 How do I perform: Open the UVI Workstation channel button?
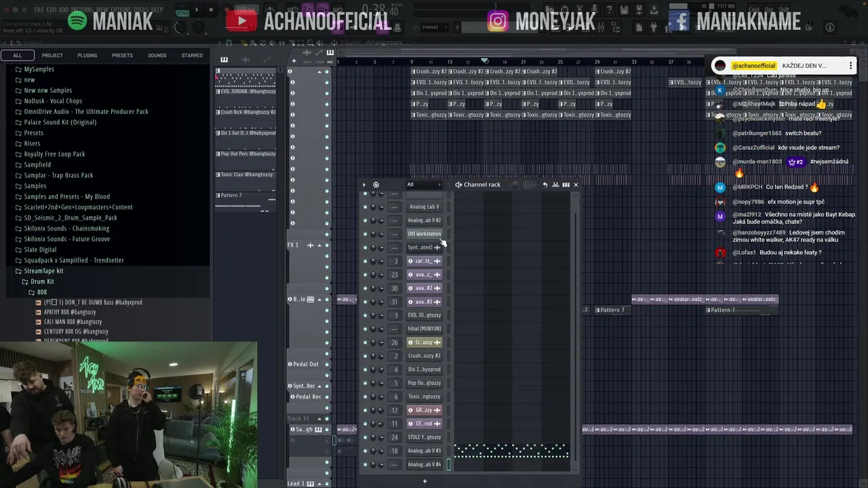[x=425, y=234]
